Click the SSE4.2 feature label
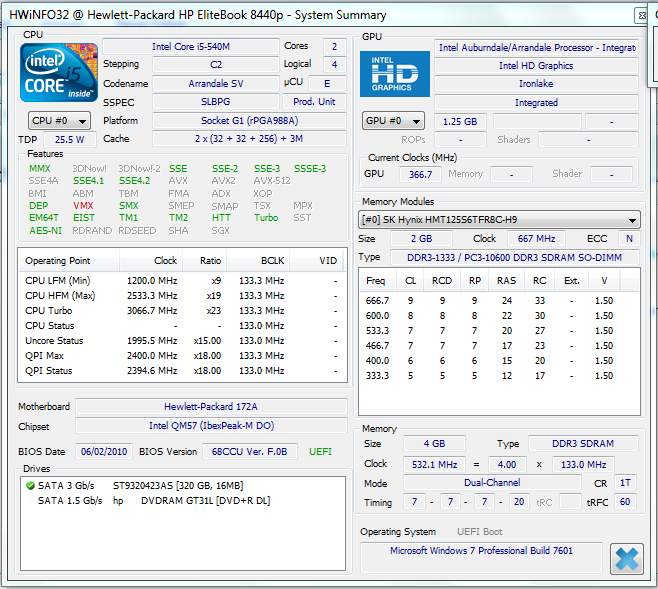Image resolution: width=658 pixels, height=589 pixels. pyautogui.click(x=134, y=181)
